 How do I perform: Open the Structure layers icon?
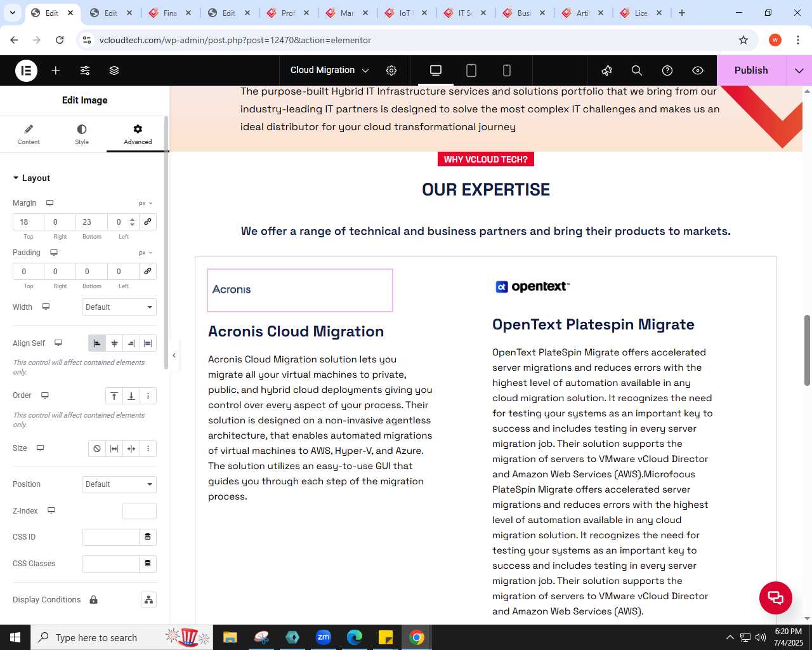(114, 70)
